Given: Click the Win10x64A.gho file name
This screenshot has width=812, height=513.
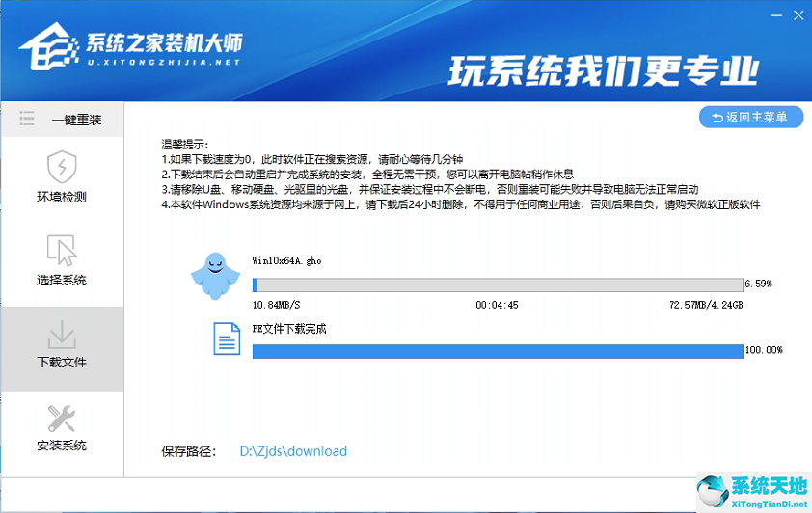Looking at the screenshot, I should (286, 261).
